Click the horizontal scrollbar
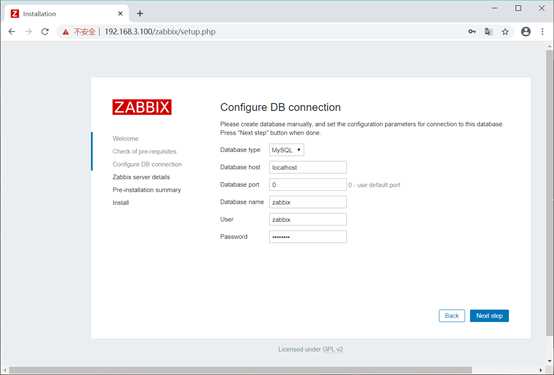 pos(240,370)
